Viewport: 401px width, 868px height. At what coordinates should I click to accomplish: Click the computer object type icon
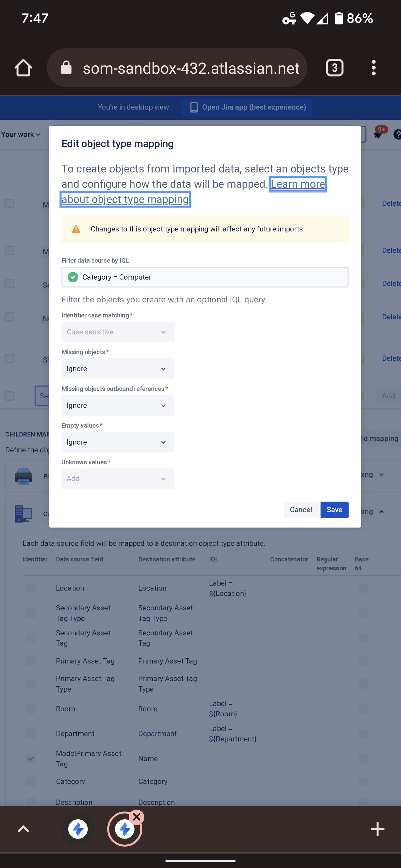pyautogui.click(x=24, y=514)
